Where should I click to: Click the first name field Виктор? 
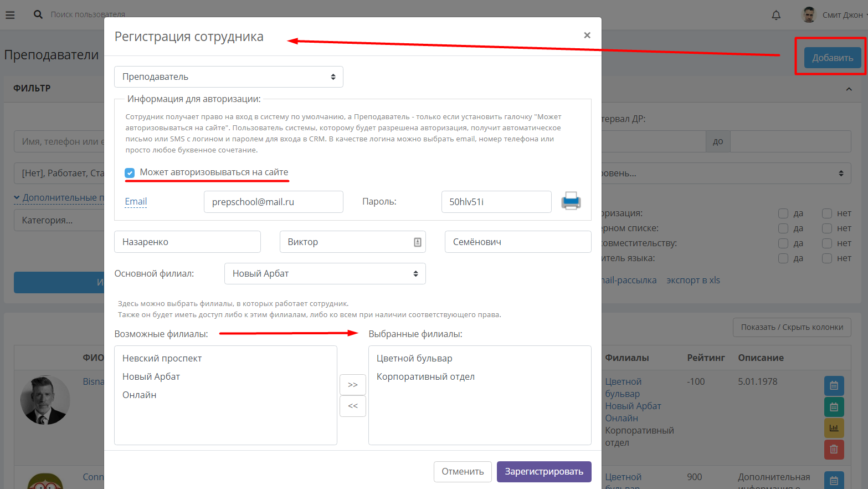tap(353, 242)
